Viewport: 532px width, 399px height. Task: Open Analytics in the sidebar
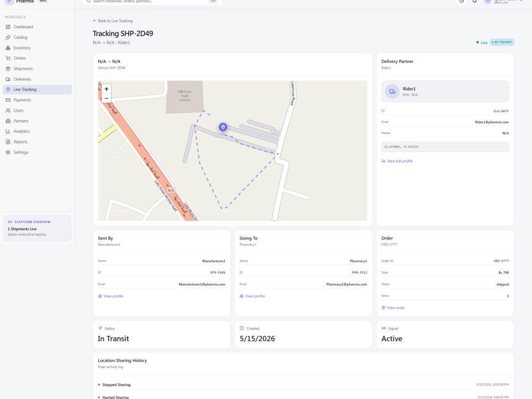tap(37, 131)
